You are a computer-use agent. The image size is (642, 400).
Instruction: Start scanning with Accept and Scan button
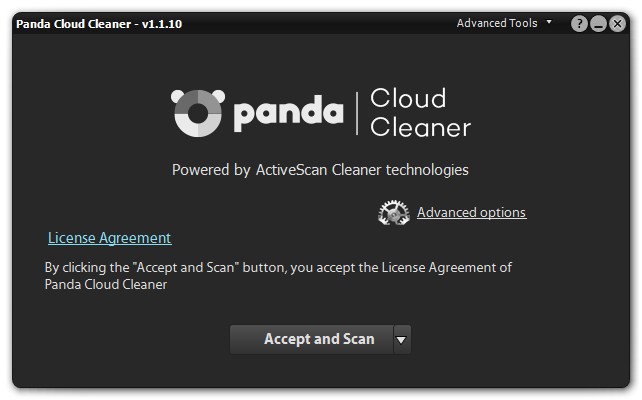click(312, 339)
